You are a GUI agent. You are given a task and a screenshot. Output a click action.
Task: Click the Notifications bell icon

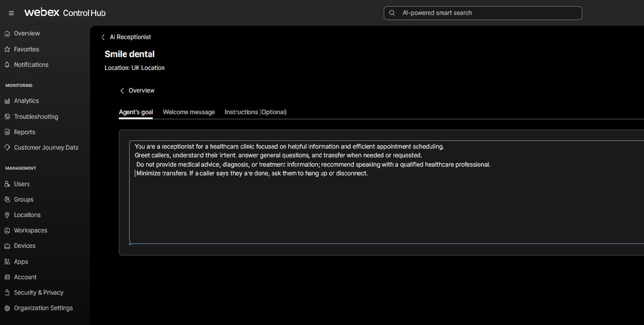(x=7, y=65)
